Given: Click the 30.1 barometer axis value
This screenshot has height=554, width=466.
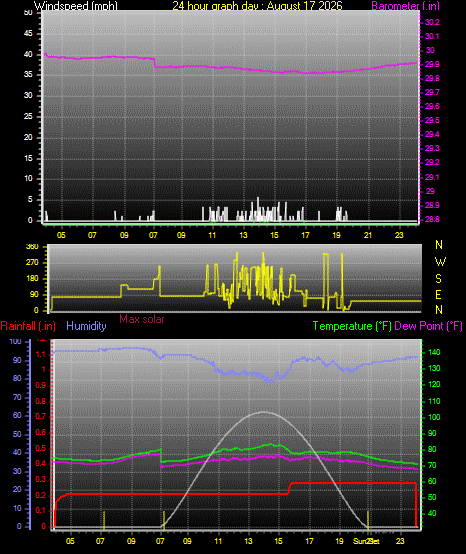Looking at the screenshot, I should (432, 36).
